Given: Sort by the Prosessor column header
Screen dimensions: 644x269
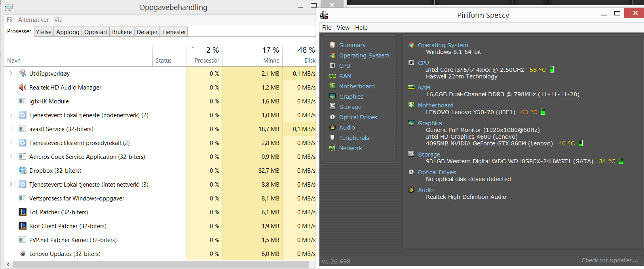Looking at the screenshot, I should [x=204, y=55].
